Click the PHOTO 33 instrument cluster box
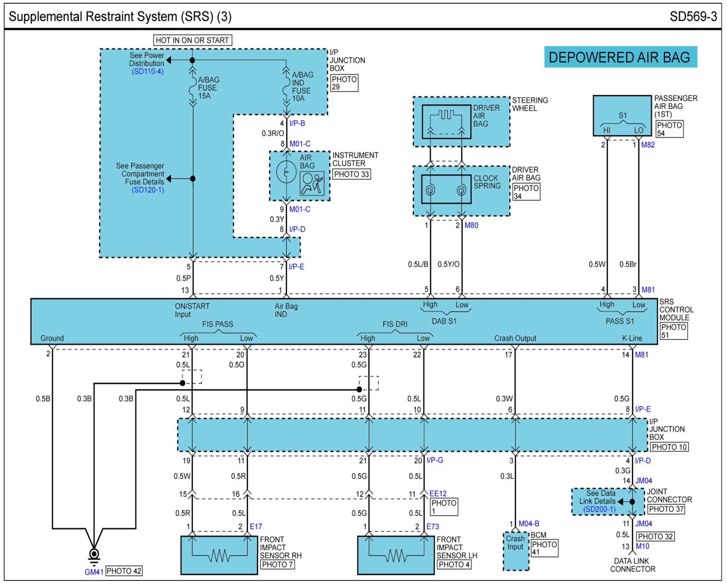The width and height of the screenshot is (727, 588). [x=351, y=175]
